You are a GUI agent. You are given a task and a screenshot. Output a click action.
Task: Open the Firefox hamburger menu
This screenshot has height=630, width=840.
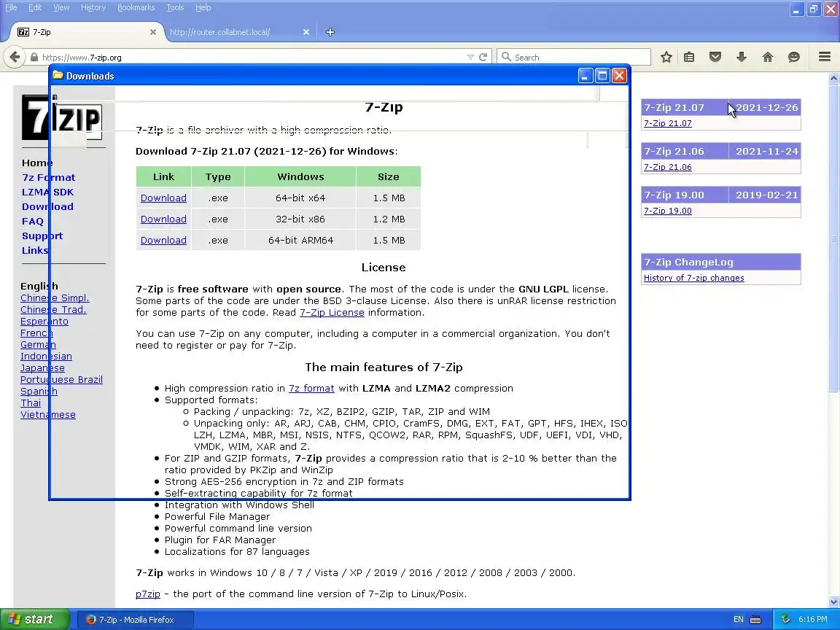pyautogui.click(x=825, y=57)
